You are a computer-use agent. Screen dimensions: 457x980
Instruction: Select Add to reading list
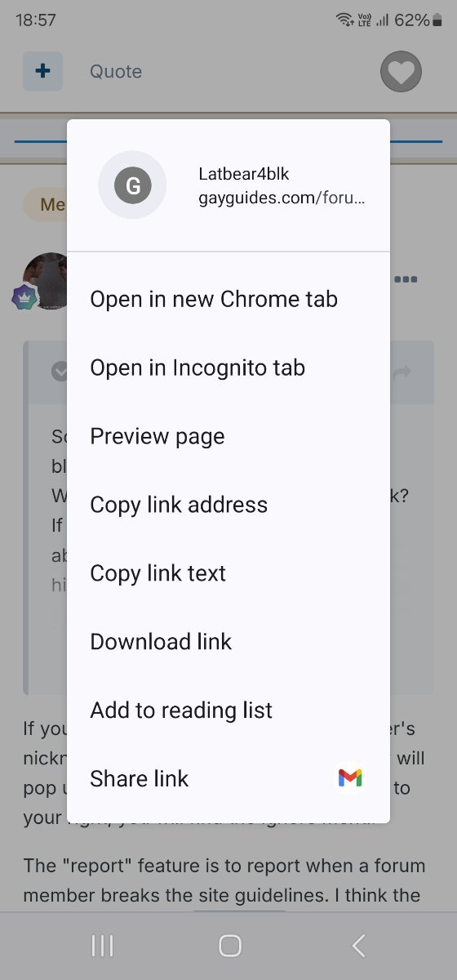[x=228, y=710]
